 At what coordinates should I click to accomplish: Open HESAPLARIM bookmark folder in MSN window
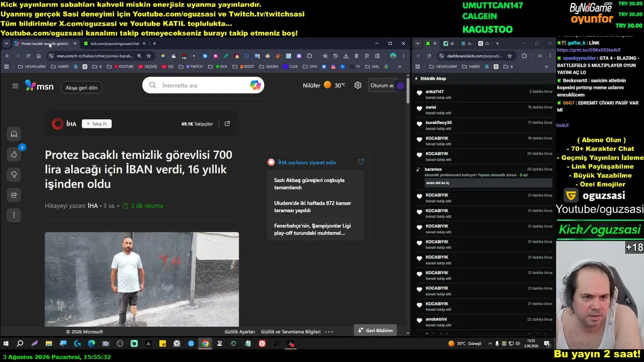32,66
